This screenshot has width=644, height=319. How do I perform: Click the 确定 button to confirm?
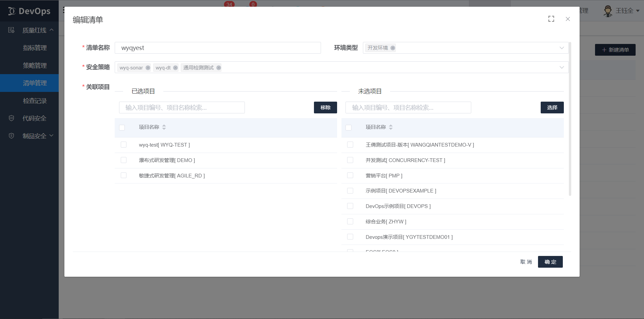(x=550, y=262)
